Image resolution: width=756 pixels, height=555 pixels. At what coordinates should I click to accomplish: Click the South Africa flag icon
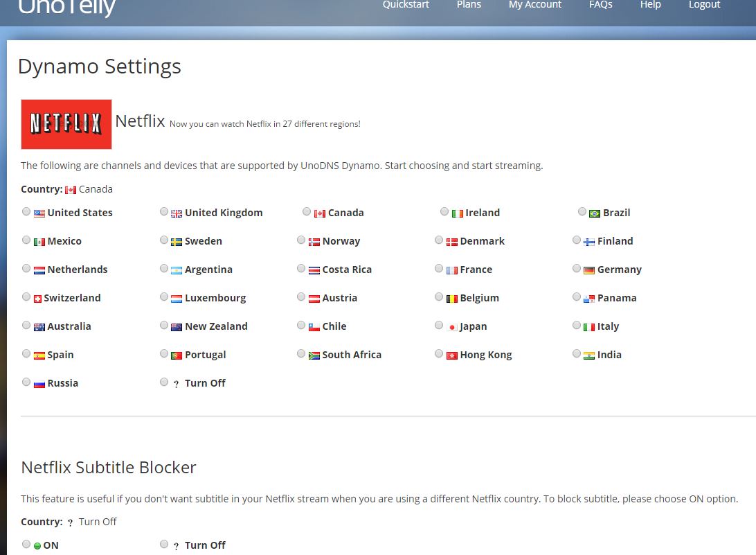pos(314,355)
